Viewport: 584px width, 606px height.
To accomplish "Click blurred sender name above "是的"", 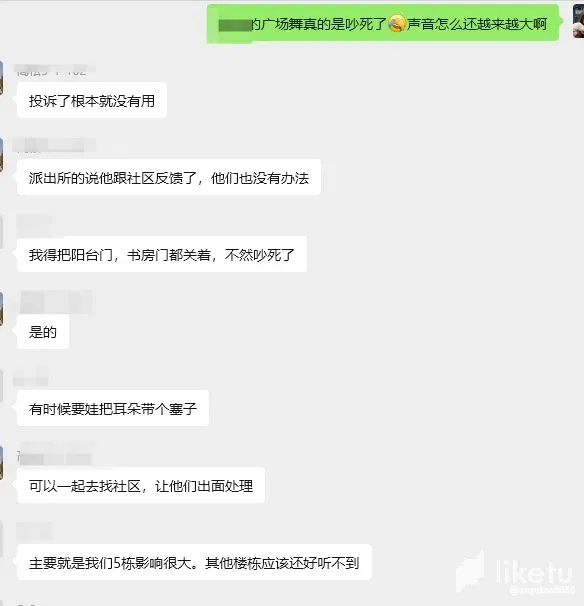I will 56,302.
